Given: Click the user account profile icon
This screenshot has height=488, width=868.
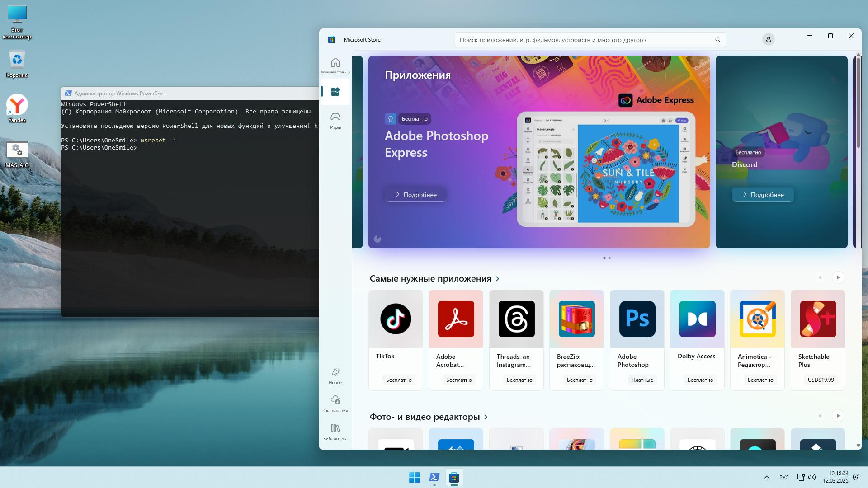Looking at the screenshot, I should [x=768, y=40].
